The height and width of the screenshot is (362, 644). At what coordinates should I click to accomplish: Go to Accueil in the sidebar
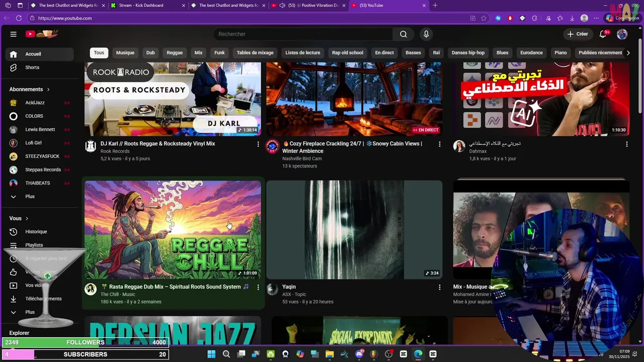(x=40, y=54)
